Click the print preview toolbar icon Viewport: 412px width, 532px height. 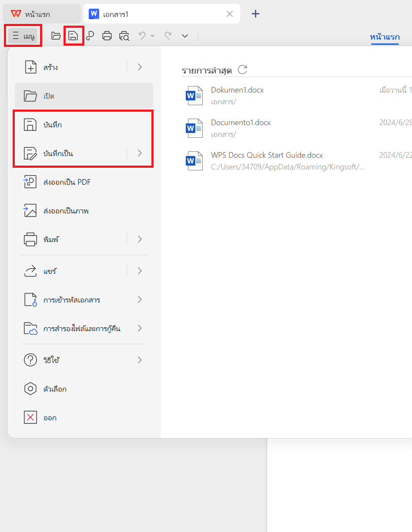[124, 36]
